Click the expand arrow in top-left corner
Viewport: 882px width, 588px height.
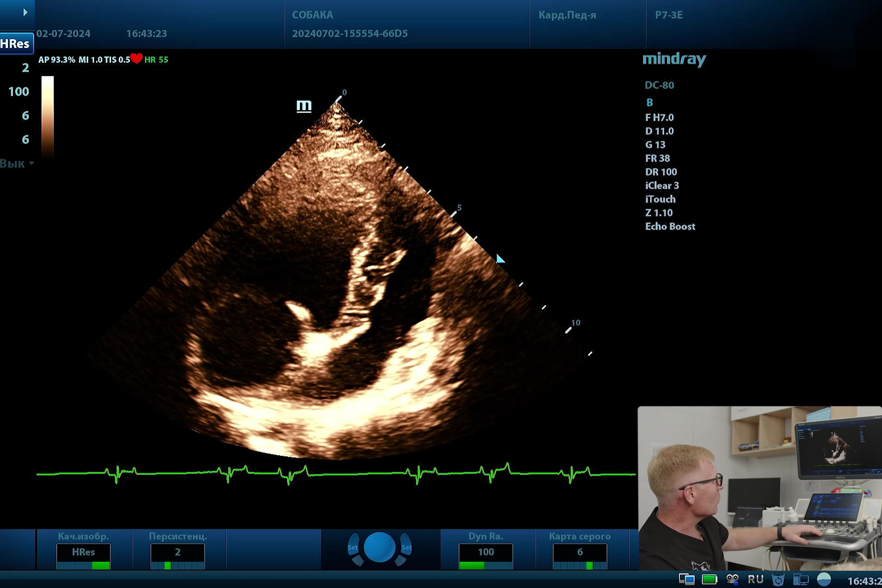pos(25,12)
